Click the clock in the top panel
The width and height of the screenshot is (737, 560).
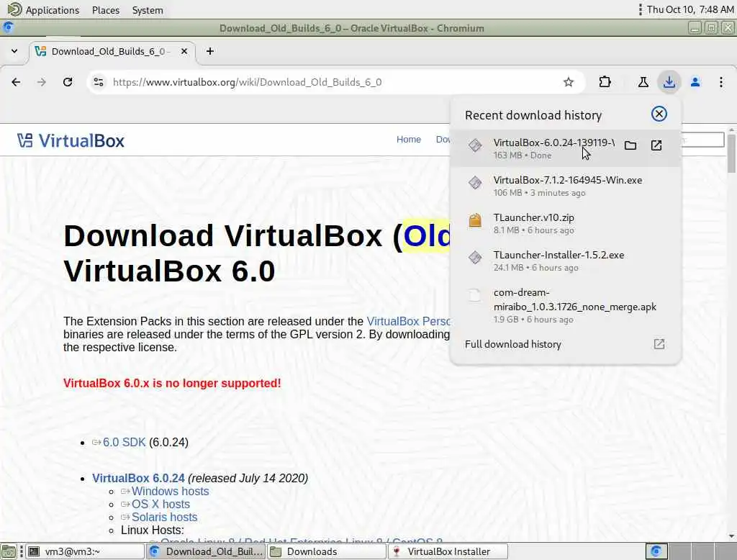[690, 9]
